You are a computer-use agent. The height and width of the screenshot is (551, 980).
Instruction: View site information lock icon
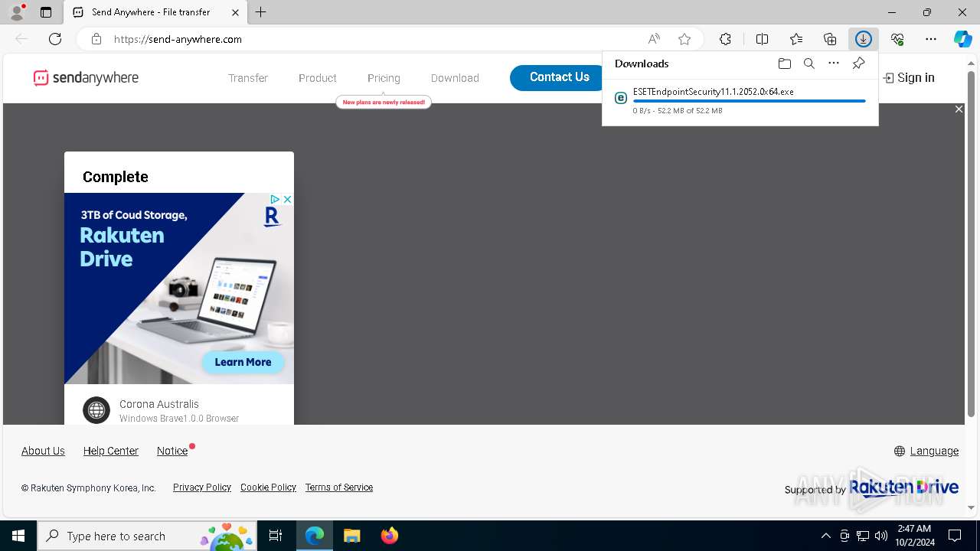point(96,39)
